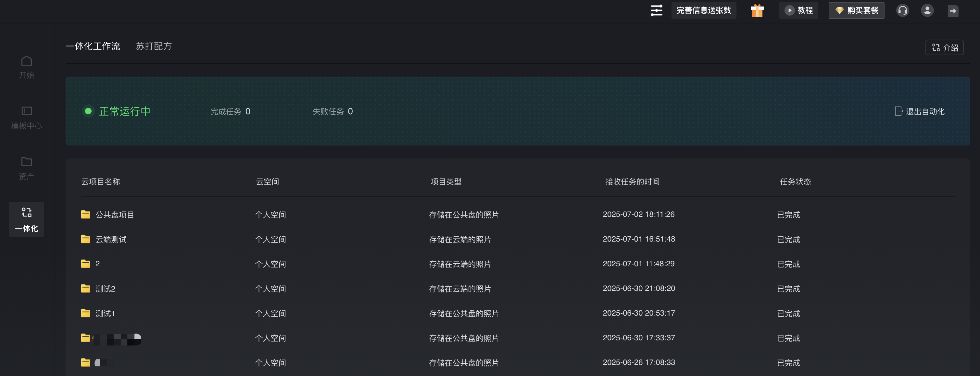980x376 pixels.
Task: Click the settings sliders icon in top bar
Action: point(656,10)
